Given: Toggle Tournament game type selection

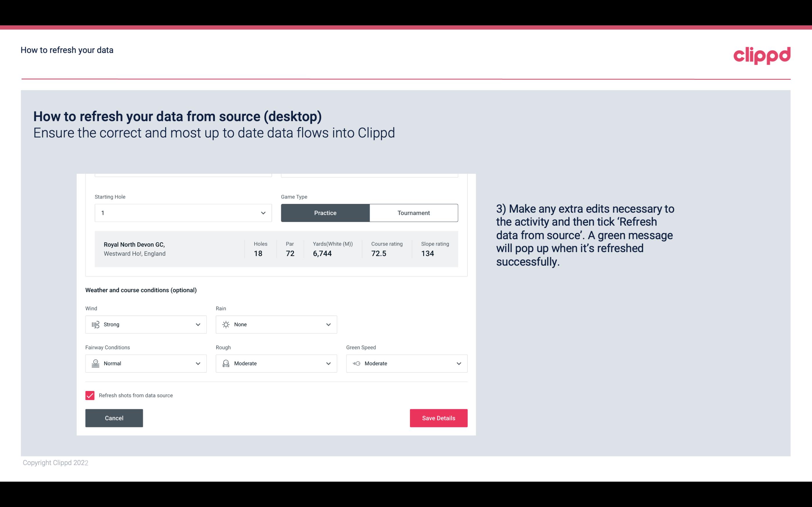Looking at the screenshot, I should point(413,213).
